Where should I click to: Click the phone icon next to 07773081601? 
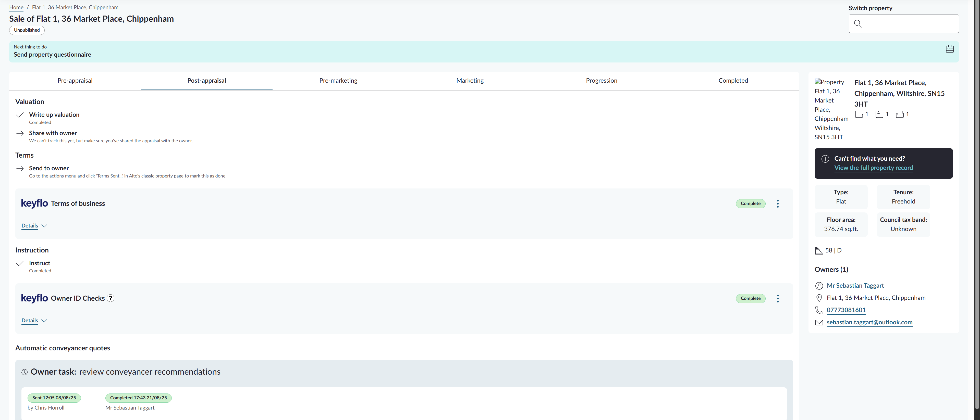point(819,310)
